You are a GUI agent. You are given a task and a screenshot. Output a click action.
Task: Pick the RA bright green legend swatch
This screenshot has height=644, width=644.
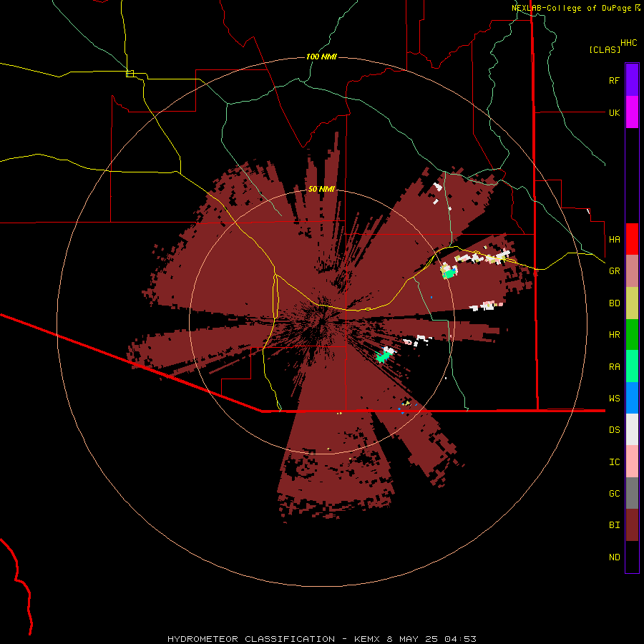(x=632, y=366)
